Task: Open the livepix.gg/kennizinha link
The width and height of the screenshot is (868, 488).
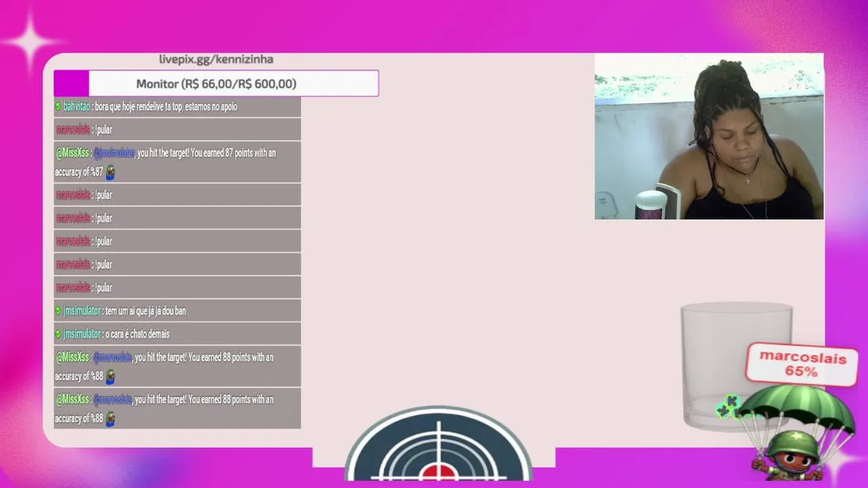Action: pyautogui.click(x=216, y=60)
